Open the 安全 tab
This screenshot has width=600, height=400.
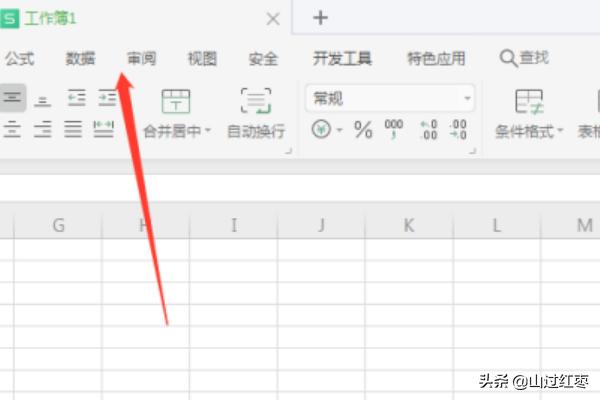tap(263, 59)
